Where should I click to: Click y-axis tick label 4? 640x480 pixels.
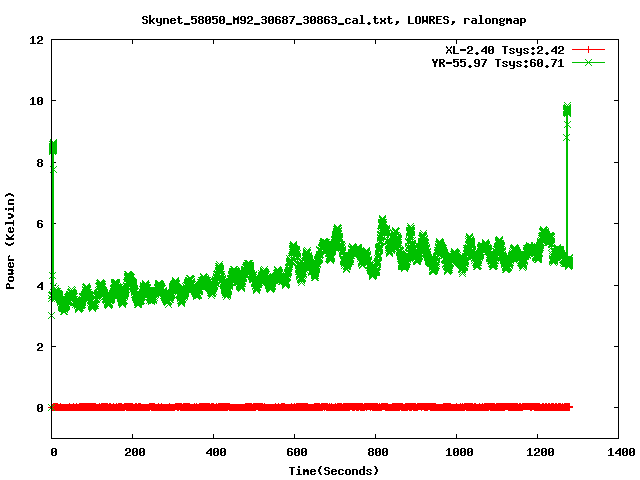pos(40,285)
